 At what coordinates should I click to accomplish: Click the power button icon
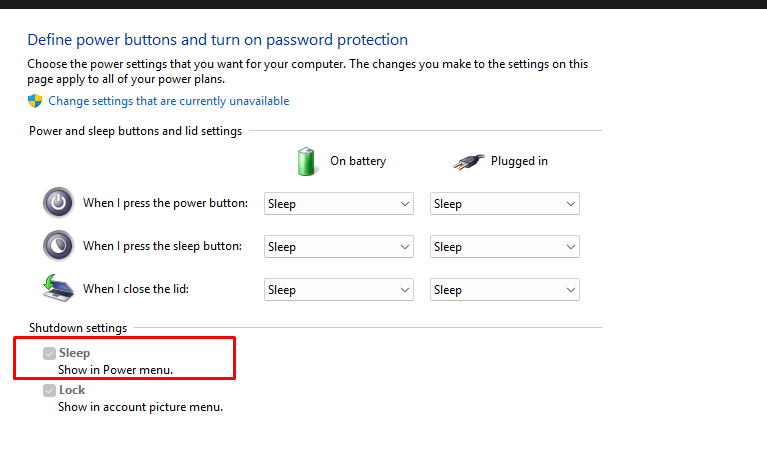(59, 203)
